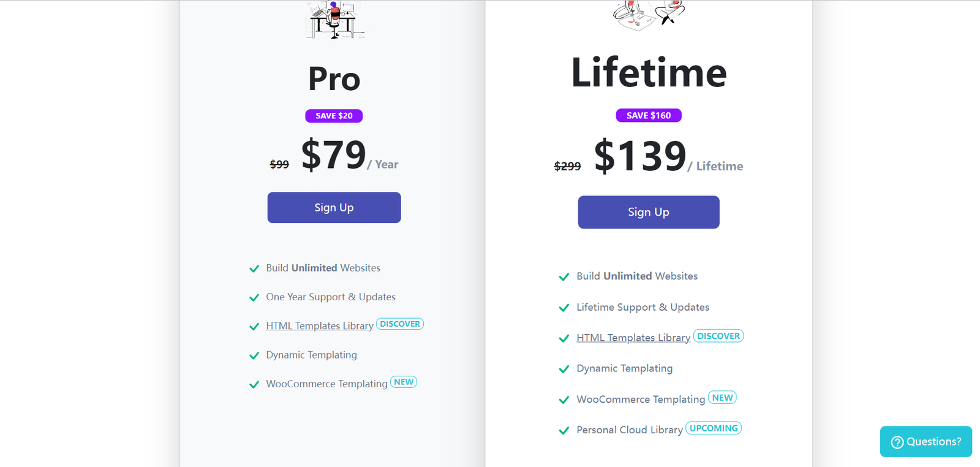This screenshot has width=980, height=467.
Task: Click the question mark icon in Questions widget
Action: (897, 442)
